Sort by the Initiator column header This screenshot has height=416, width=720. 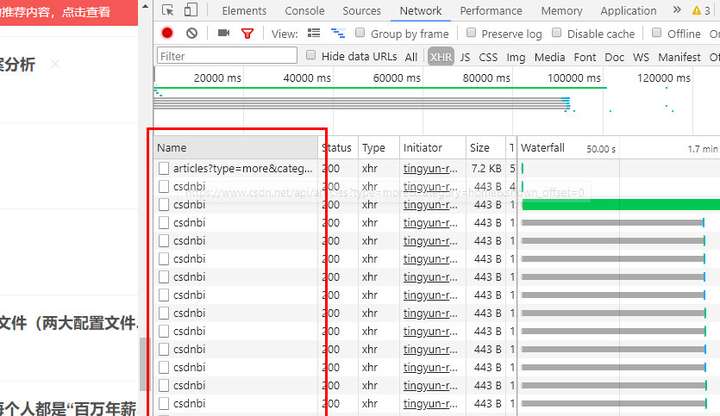point(433,147)
